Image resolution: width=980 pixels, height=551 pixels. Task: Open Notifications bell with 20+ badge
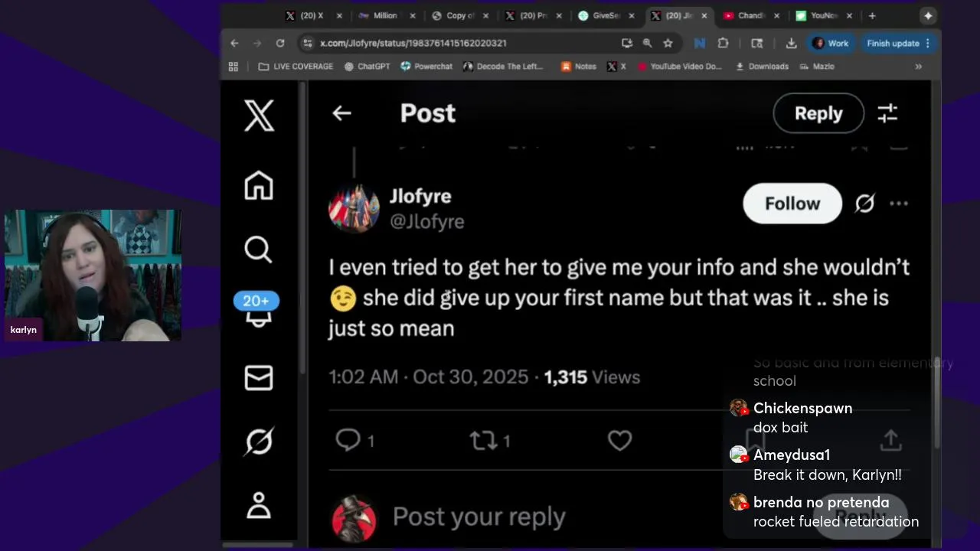point(258,309)
